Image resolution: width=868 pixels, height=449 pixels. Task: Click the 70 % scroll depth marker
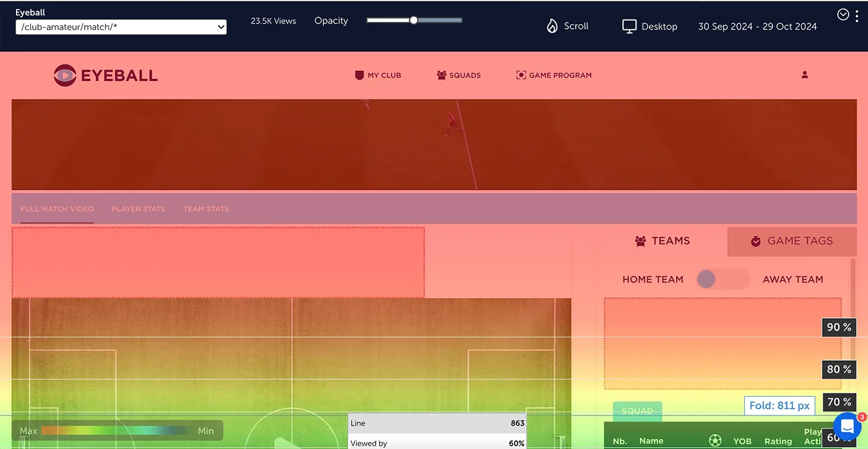[839, 402]
